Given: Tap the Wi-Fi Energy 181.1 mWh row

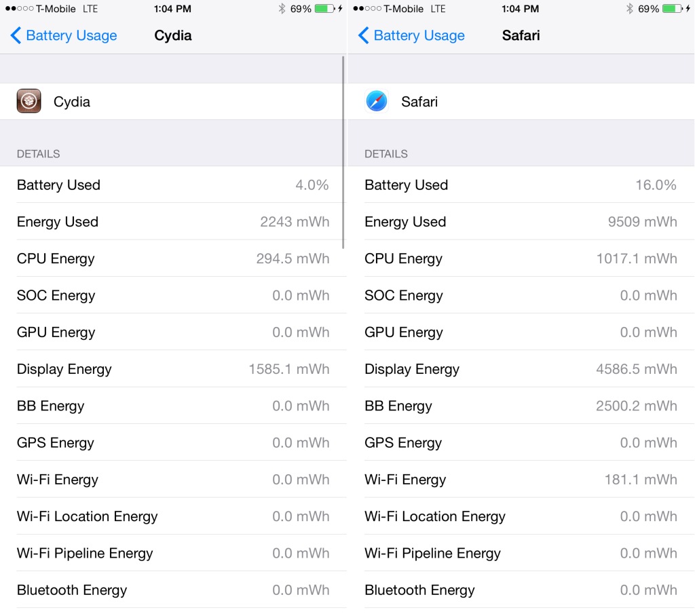Looking at the screenshot, I should [x=521, y=480].
